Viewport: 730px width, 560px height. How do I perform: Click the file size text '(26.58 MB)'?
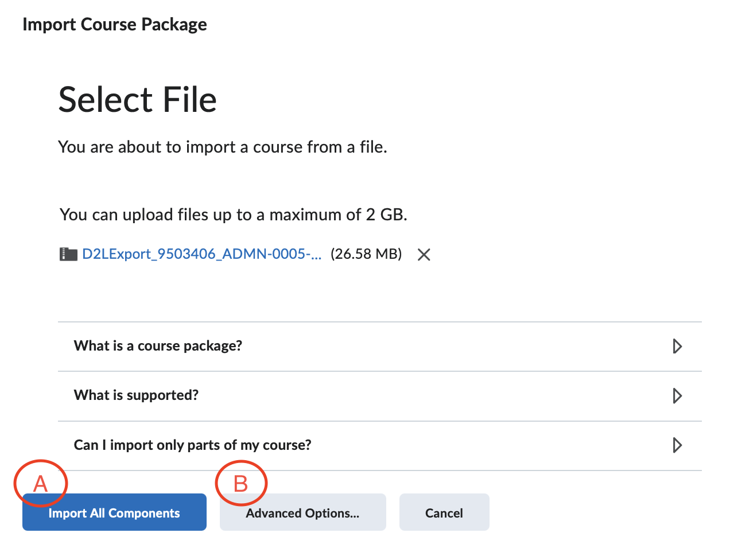click(x=366, y=254)
